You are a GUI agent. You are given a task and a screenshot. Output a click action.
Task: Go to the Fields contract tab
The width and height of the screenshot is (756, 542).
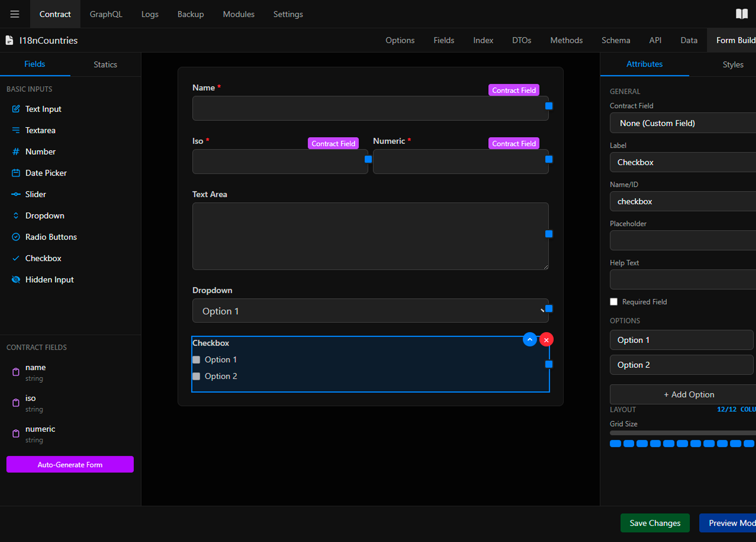(444, 40)
